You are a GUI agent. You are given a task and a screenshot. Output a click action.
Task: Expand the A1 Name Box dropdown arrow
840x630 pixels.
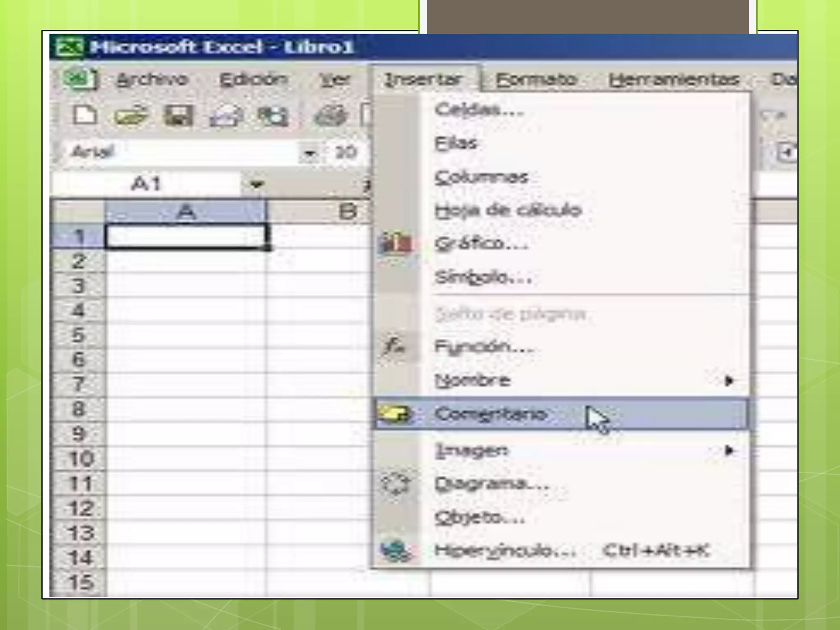point(257,184)
